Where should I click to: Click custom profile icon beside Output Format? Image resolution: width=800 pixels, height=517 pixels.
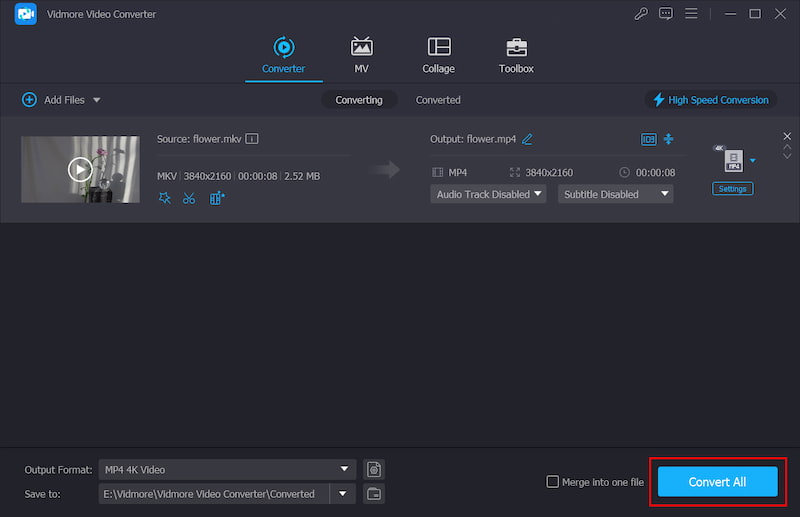374,469
